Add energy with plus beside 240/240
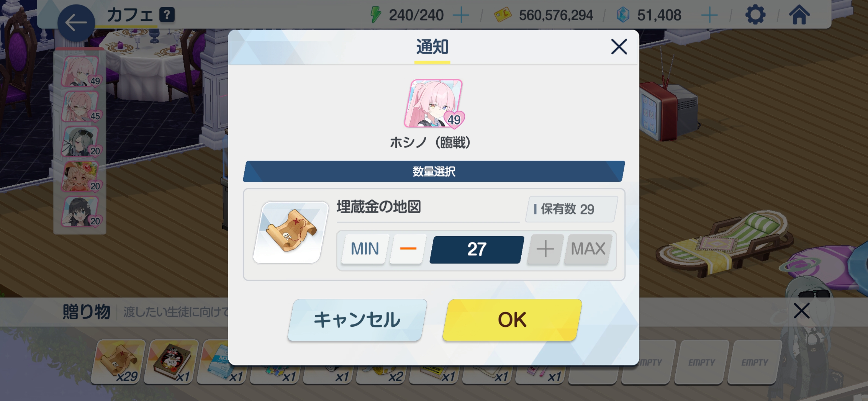Screen dimensions: 868x401 [x=461, y=15]
